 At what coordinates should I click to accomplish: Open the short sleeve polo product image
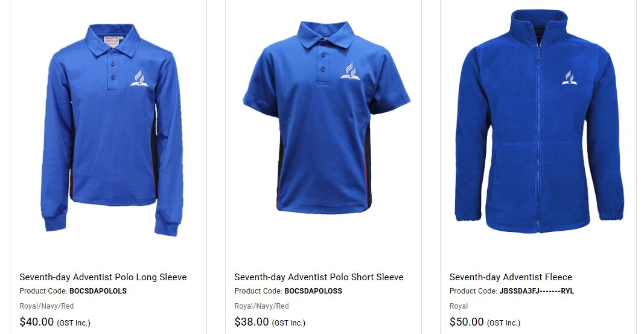coord(327,117)
